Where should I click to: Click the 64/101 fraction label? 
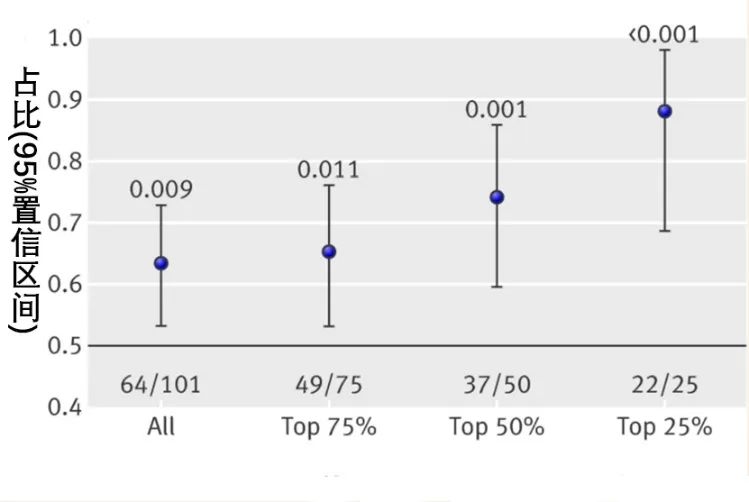click(160, 385)
